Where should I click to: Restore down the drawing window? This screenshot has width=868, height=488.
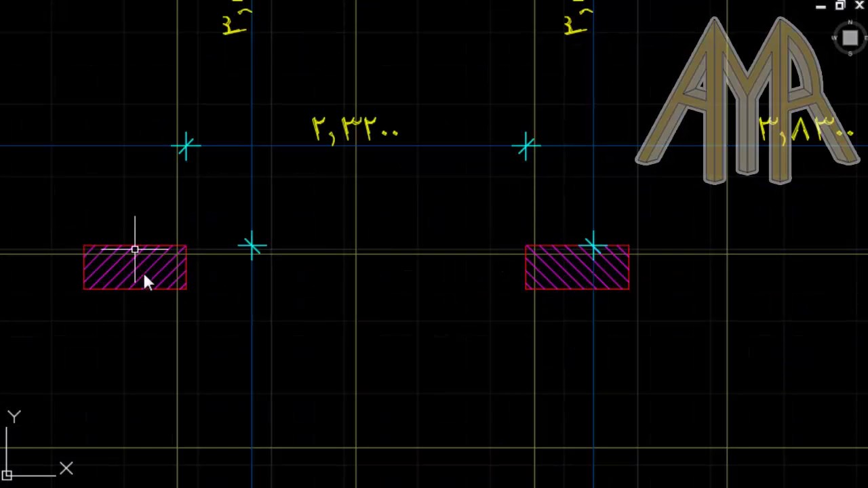tap(840, 6)
